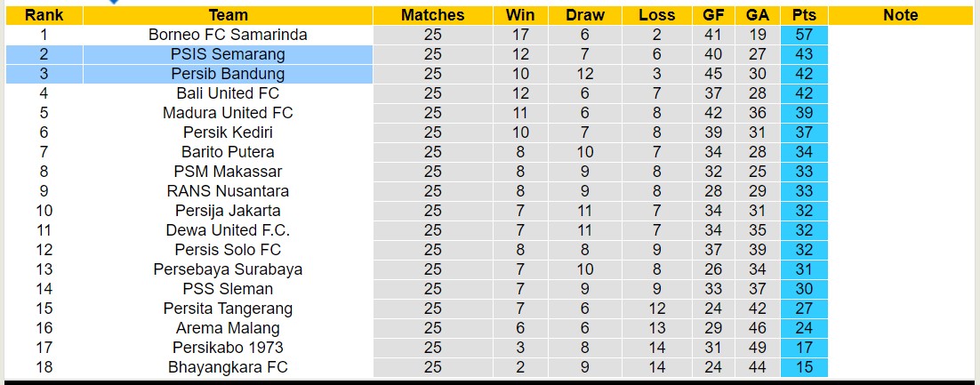Select the Loss column header

coord(656,15)
